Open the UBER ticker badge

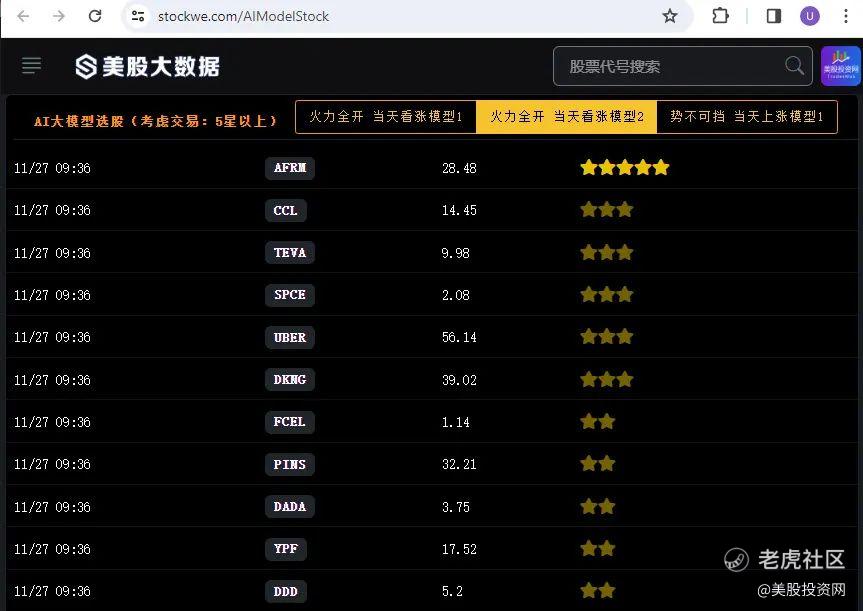(290, 337)
